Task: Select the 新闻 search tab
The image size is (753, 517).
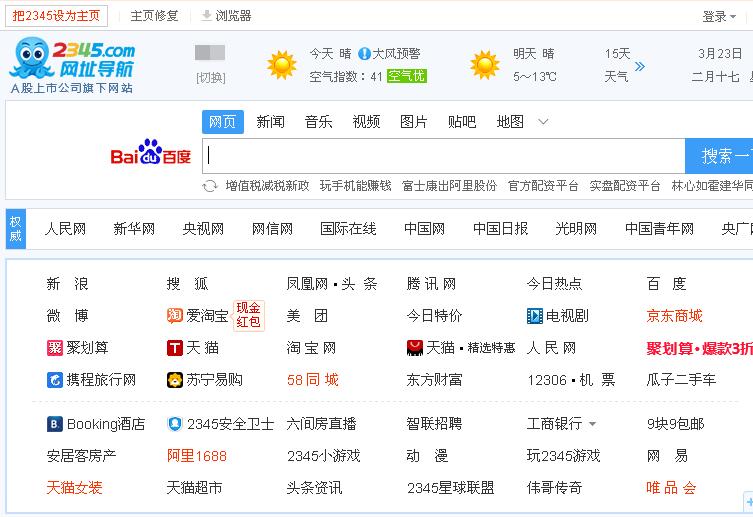Action: [x=270, y=121]
